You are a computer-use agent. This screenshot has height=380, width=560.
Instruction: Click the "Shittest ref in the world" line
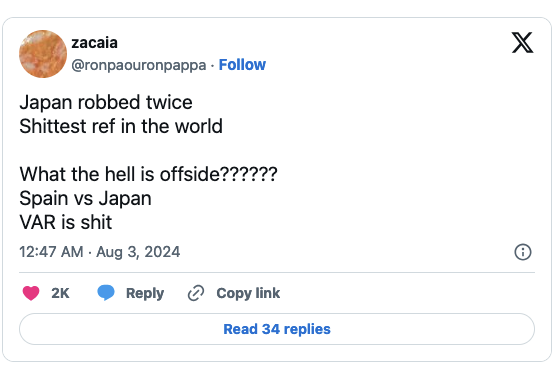click(121, 126)
